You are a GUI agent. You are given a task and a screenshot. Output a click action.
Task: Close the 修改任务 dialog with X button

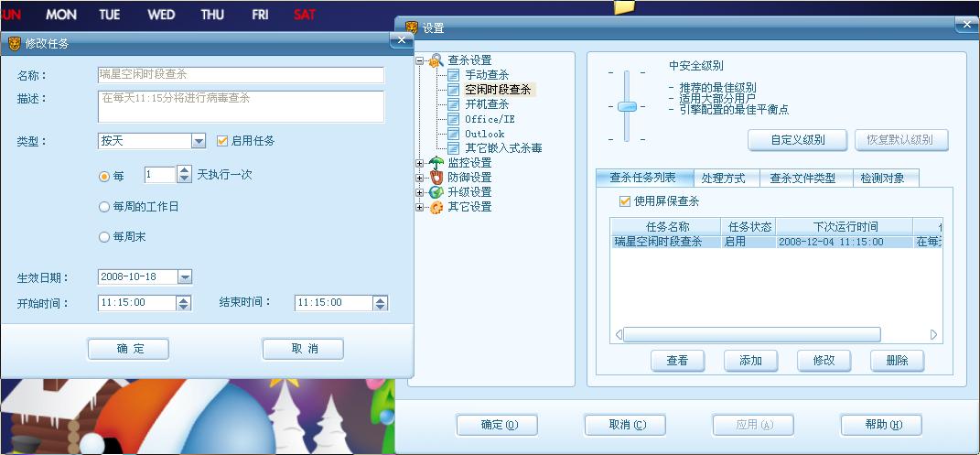pos(401,40)
